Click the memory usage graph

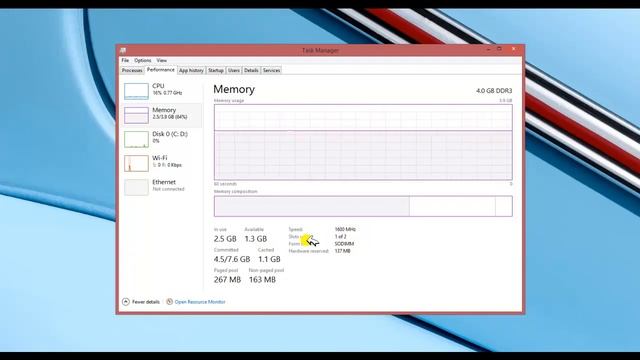(x=363, y=142)
